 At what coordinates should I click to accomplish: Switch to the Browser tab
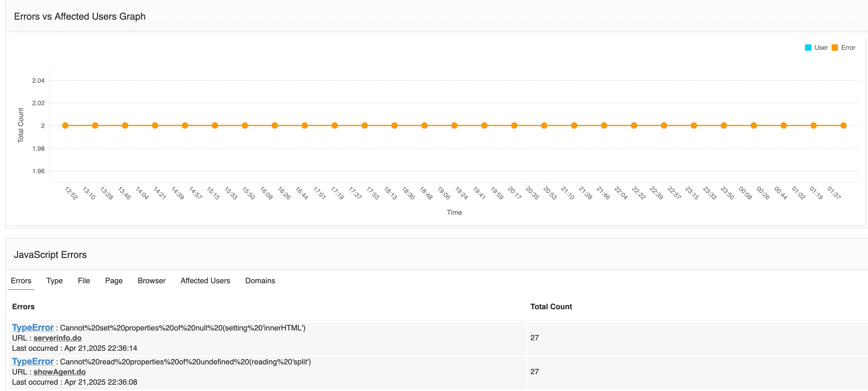151,281
